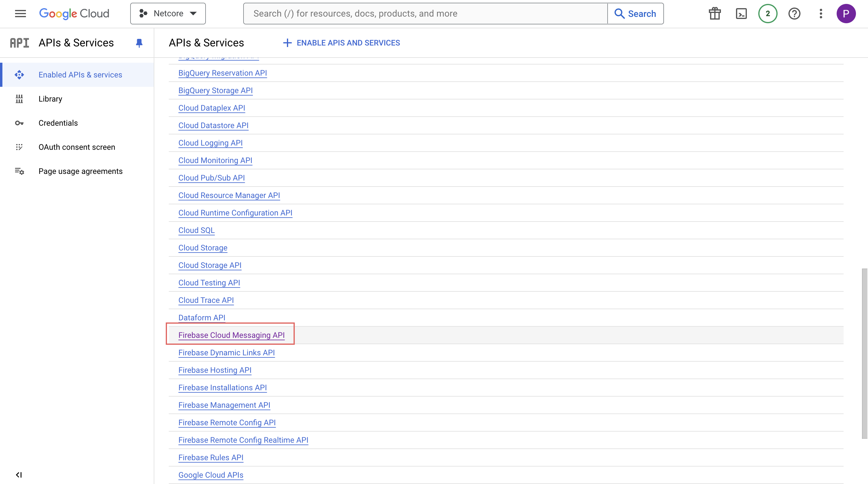Open Firebase Remote Config API link

coord(227,423)
